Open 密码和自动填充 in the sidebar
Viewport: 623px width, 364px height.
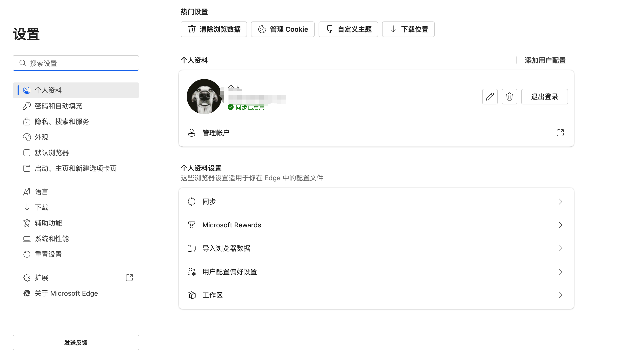click(76, 106)
